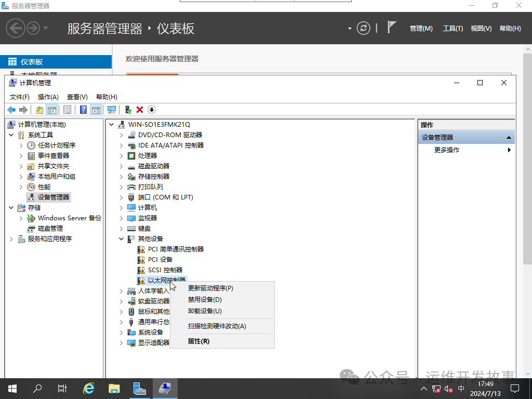The width and height of the screenshot is (532, 399).
Task: Click the notifications flag in Server Manager
Action: tap(392, 27)
